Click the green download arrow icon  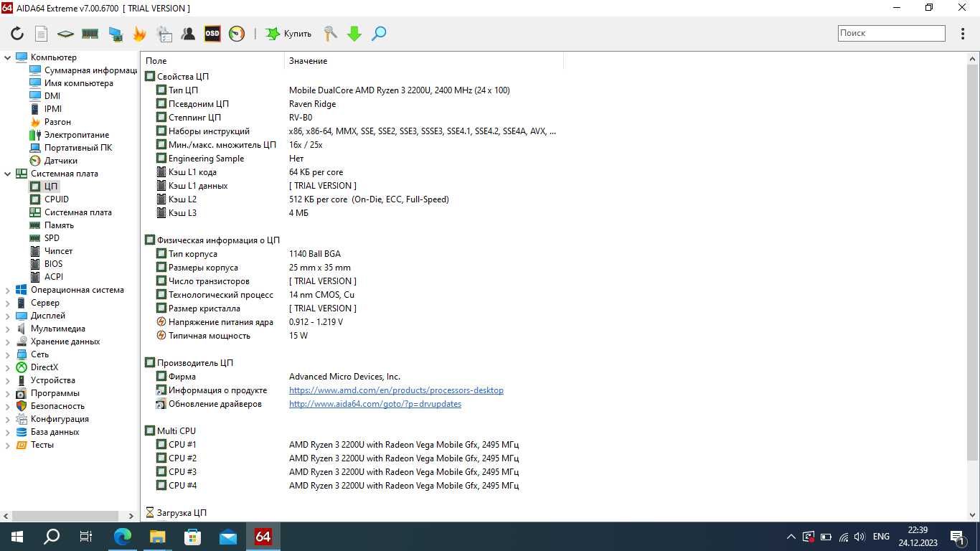pos(354,34)
